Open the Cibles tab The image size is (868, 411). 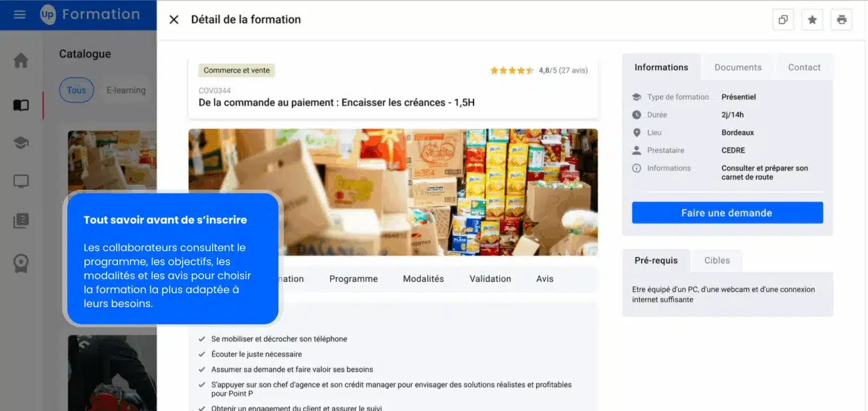tap(717, 260)
